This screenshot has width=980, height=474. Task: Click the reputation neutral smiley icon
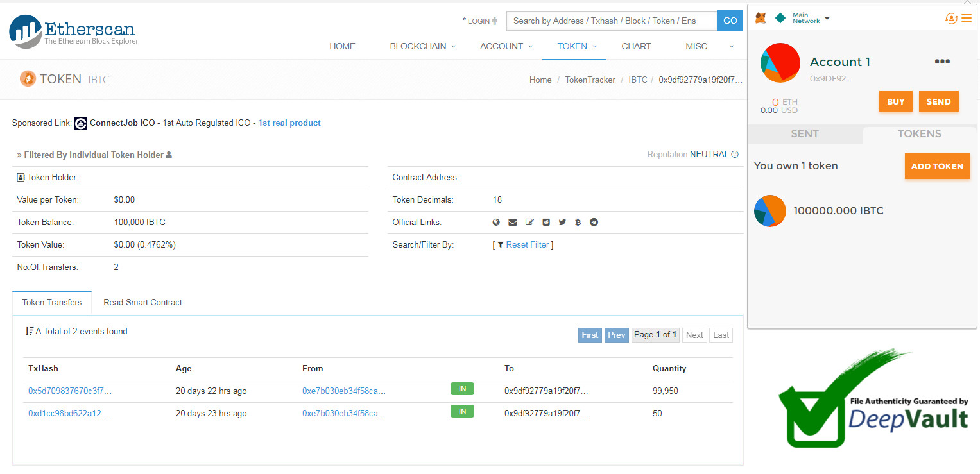[735, 155]
